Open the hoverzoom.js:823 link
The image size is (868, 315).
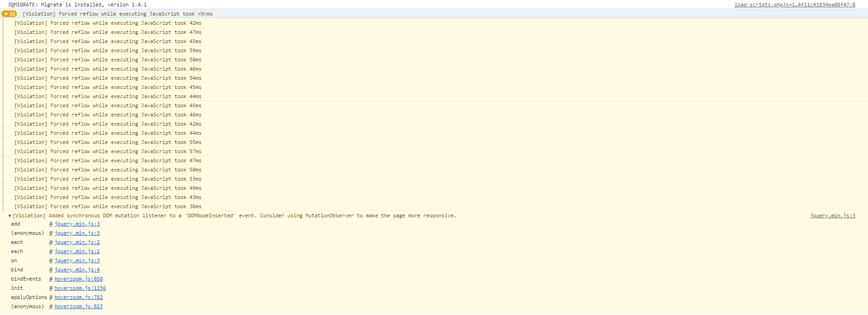[x=78, y=306]
